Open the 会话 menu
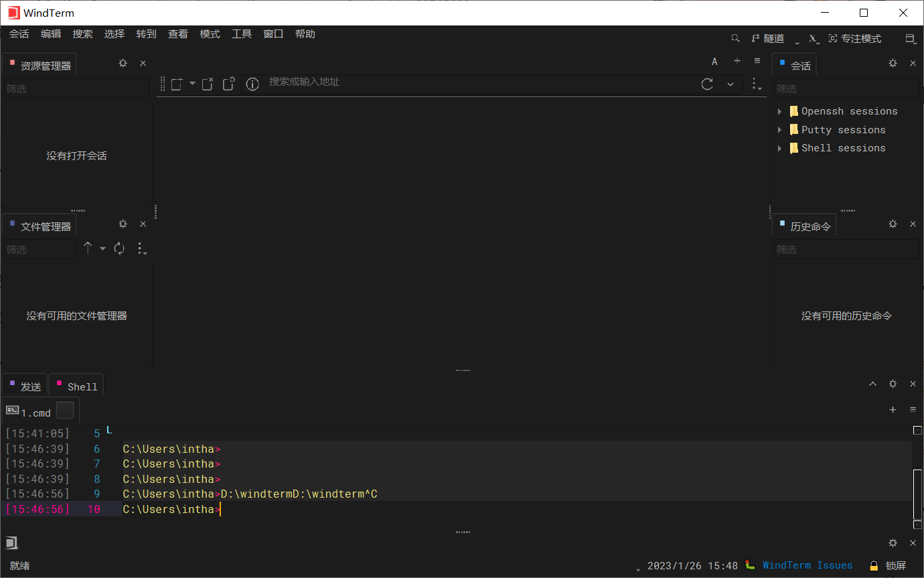 click(19, 34)
